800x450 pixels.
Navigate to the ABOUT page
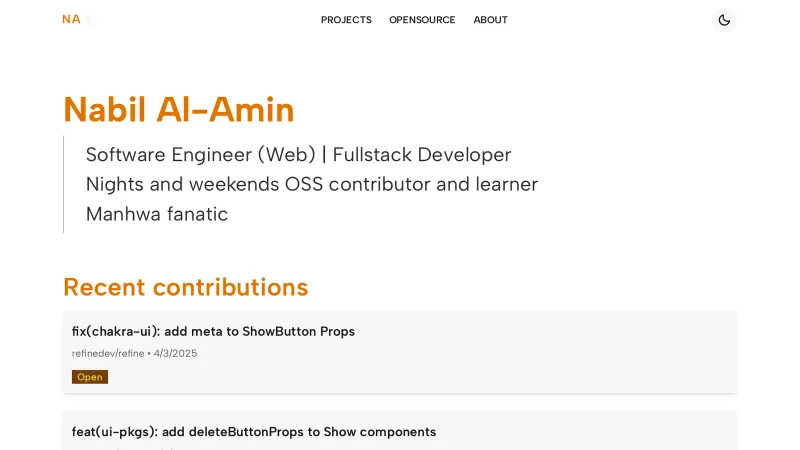[x=490, y=20]
